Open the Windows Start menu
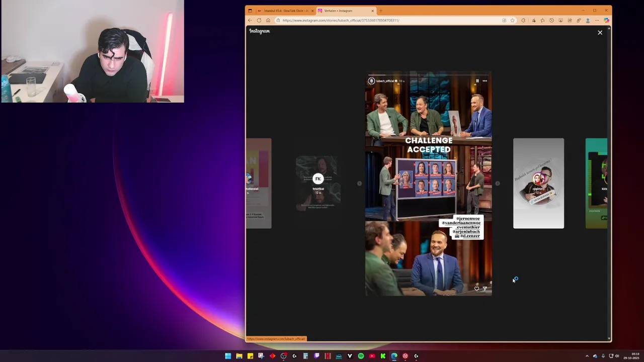The height and width of the screenshot is (362, 644). pos(228,356)
